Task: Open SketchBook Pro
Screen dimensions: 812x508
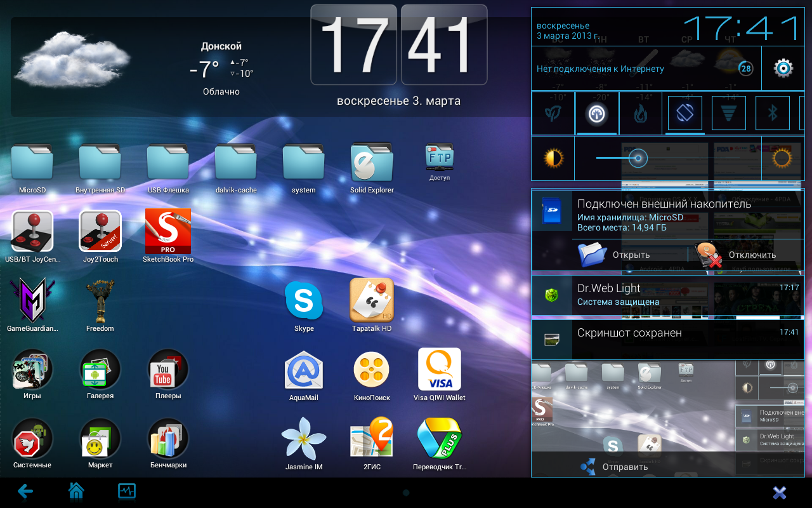Action: (167, 231)
